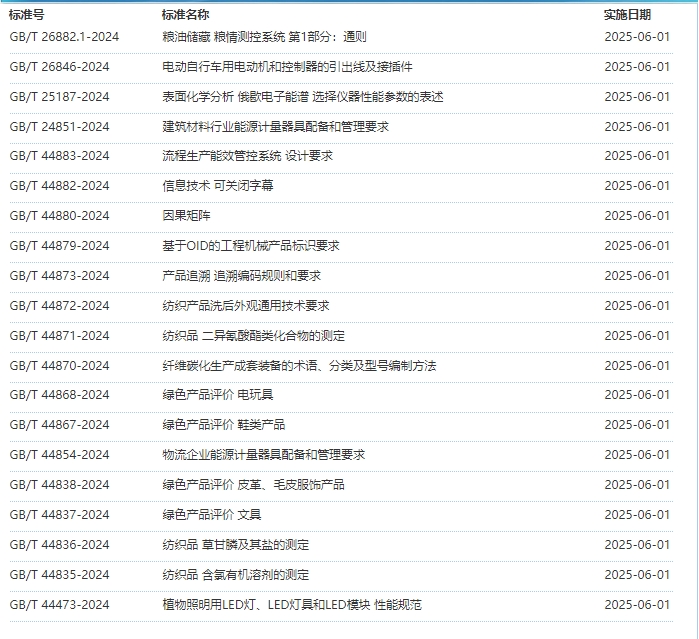The width and height of the screenshot is (699, 639).
Task: Click standard number GB/T 44837-2024
Action: click(x=59, y=515)
